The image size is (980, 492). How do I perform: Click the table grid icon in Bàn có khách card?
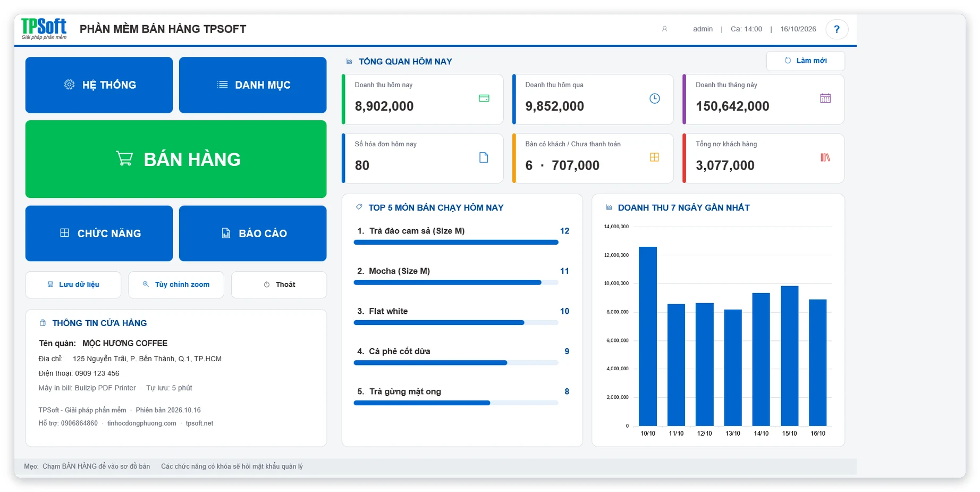tap(654, 157)
